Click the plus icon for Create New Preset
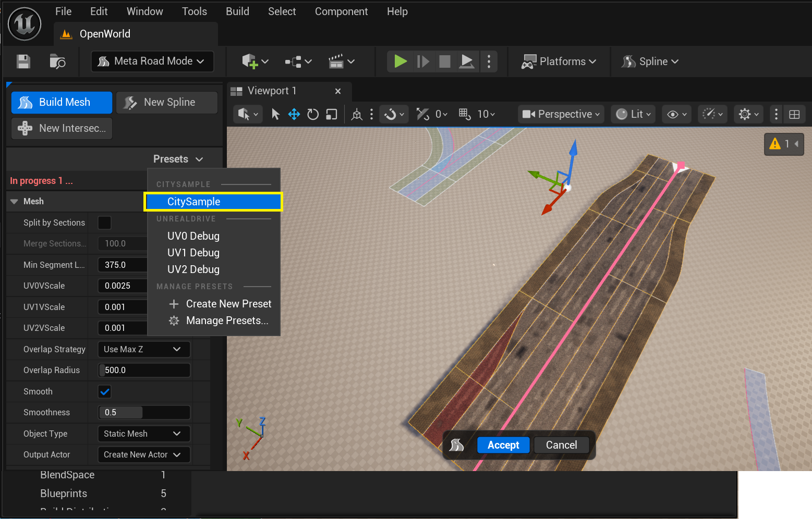This screenshot has width=812, height=519. point(174,304)
